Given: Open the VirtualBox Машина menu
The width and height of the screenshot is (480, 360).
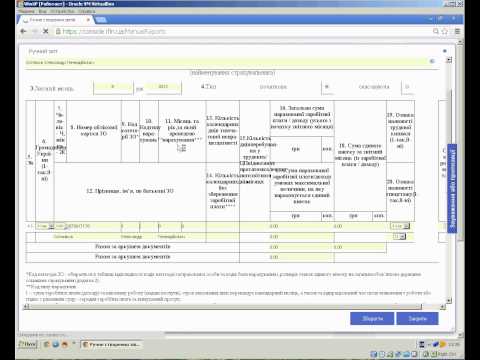Looking at the screenshot, I should 26,11.
